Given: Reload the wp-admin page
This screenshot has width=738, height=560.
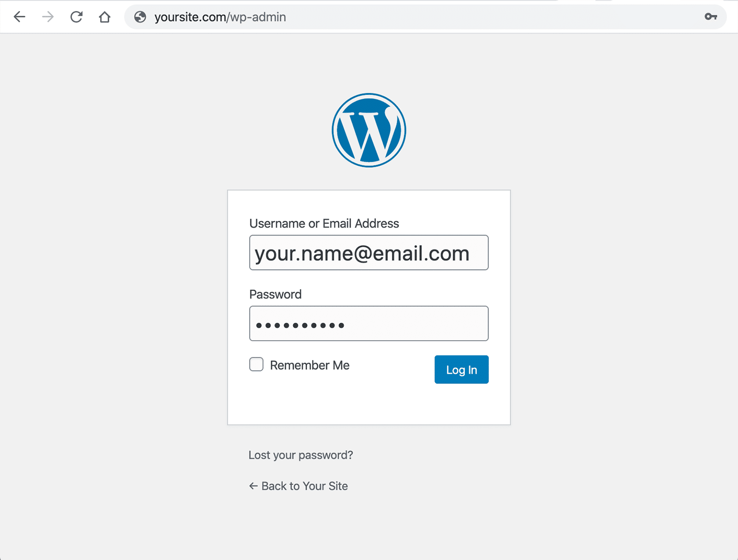Looking at the screenshot, I should point(77,17).
